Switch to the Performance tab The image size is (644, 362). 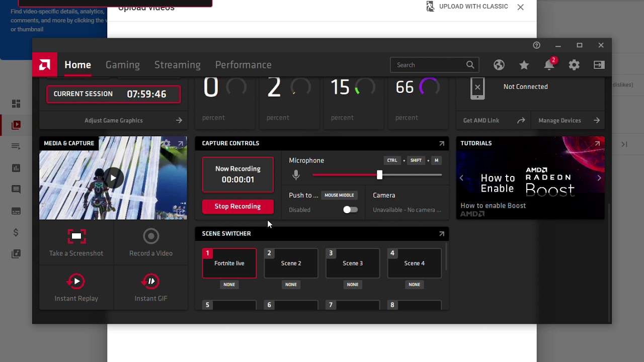(244, 65)
